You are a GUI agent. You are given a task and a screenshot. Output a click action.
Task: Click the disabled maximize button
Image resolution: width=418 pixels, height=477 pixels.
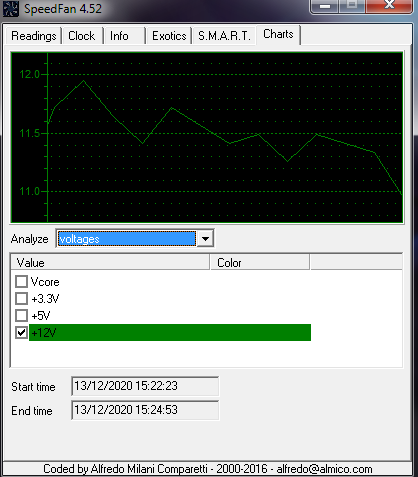pyautogui.click(x=352, y=6)
